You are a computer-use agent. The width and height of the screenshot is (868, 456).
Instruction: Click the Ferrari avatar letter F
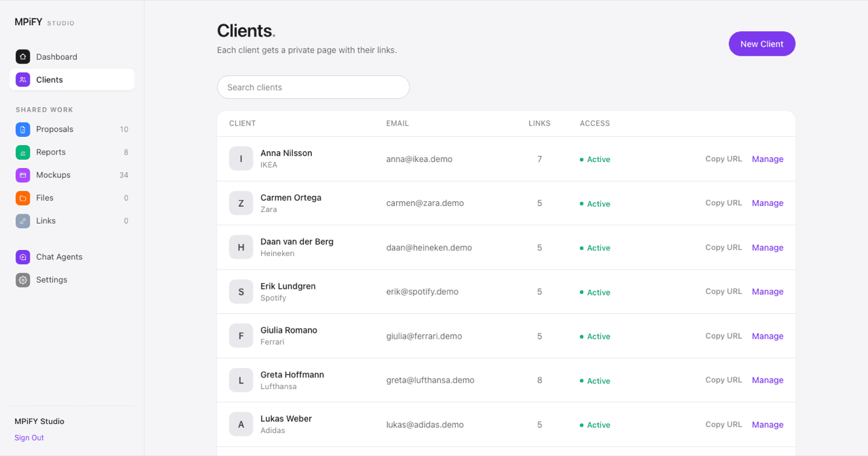[241, 336]
